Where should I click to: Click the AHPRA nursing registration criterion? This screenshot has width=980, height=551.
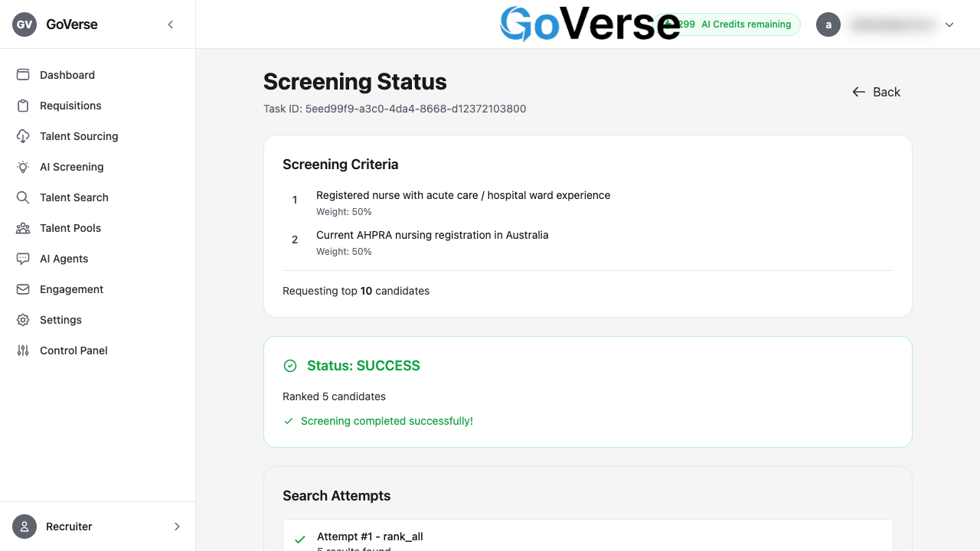coord(433,235)
